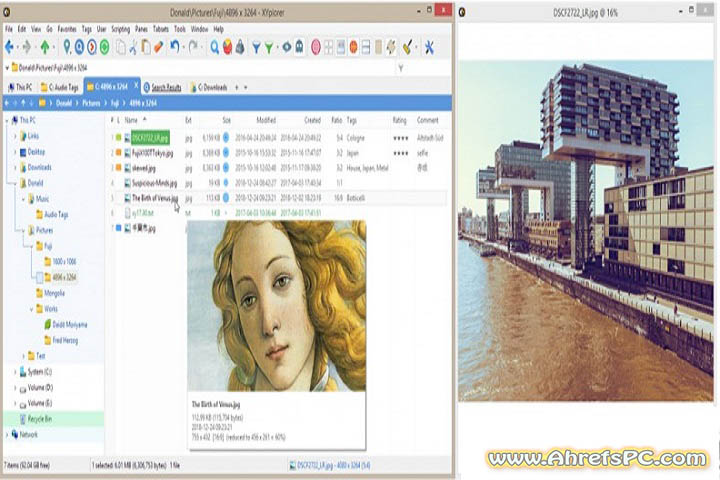Click Pictures in the breadcrumb bar
Screen dimensions: 720x480
(91, 103)
